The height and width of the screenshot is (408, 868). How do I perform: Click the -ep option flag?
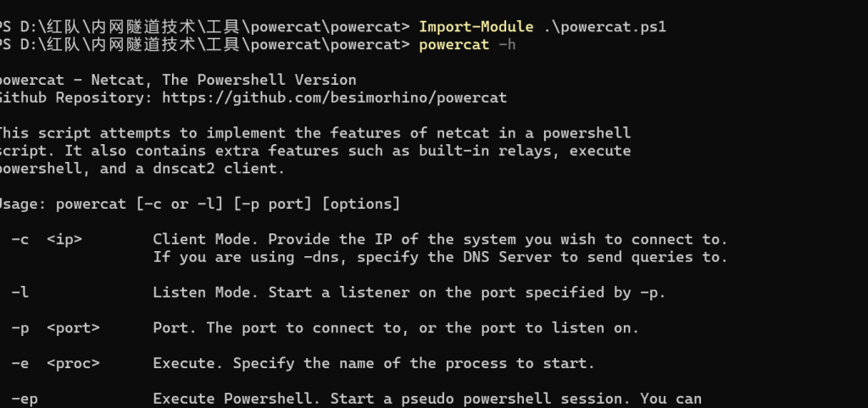click(x=25, y=398)
